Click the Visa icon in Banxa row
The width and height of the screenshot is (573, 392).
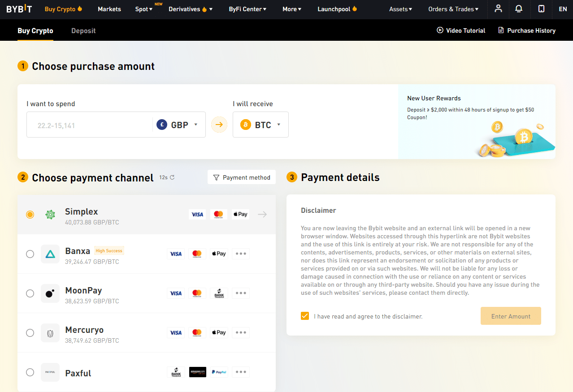[x=176, y=254]
